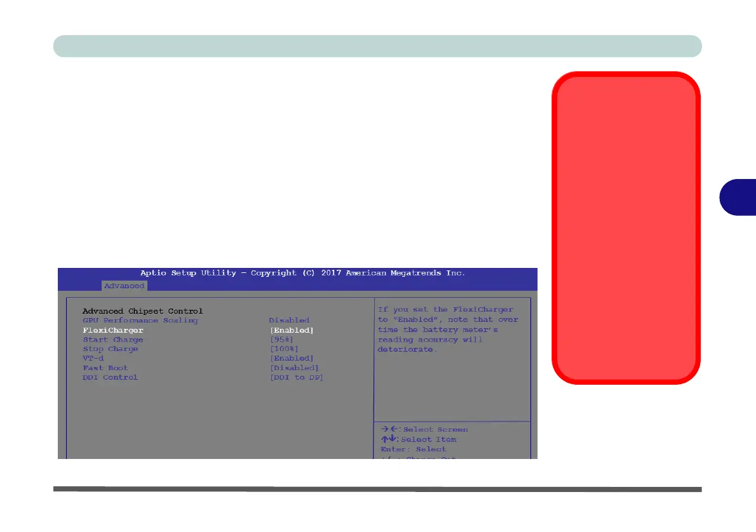Select the Advanced tab

pyautogui.click(x=125, y=286)
